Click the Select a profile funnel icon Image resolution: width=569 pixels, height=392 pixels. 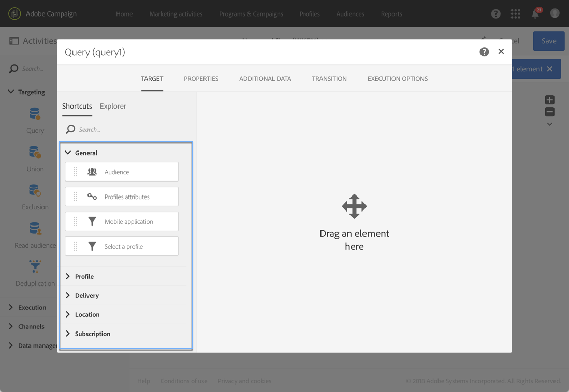coord(92,246)
